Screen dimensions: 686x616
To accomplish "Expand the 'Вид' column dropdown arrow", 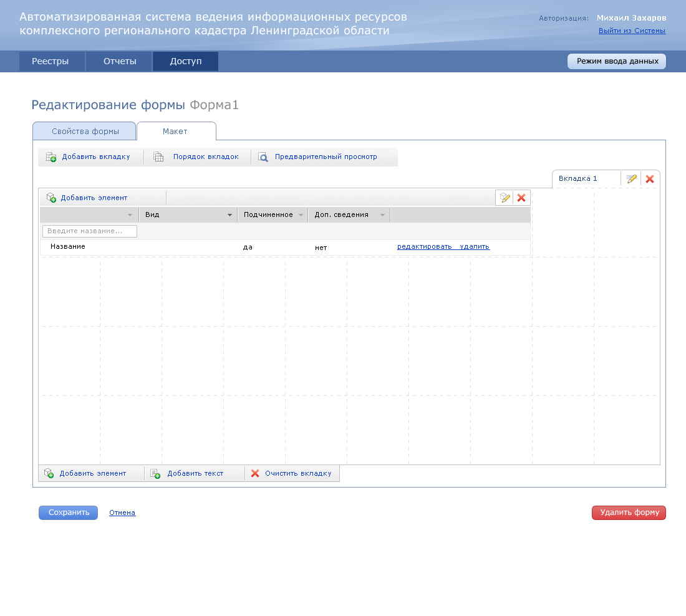I will [229, 215].
